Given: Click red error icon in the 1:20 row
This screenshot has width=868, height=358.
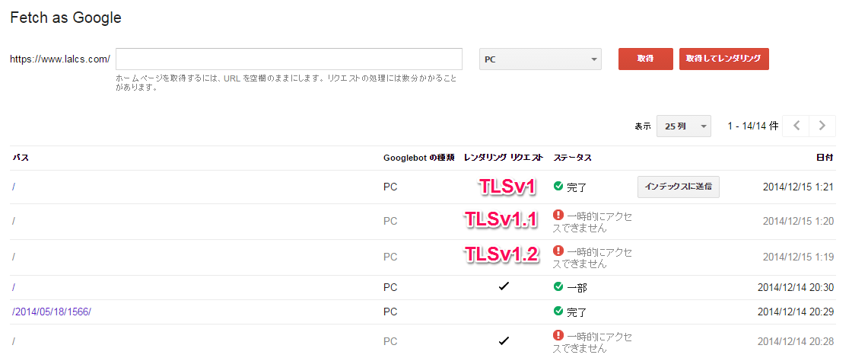Looking at the screenshot, I should 558,216.
